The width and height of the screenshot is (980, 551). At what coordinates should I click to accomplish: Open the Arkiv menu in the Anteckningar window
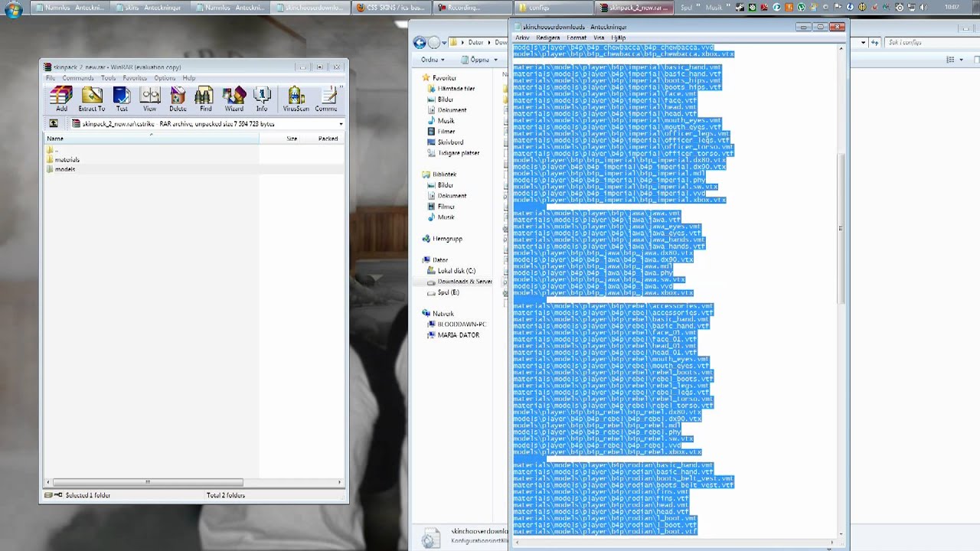522,37
